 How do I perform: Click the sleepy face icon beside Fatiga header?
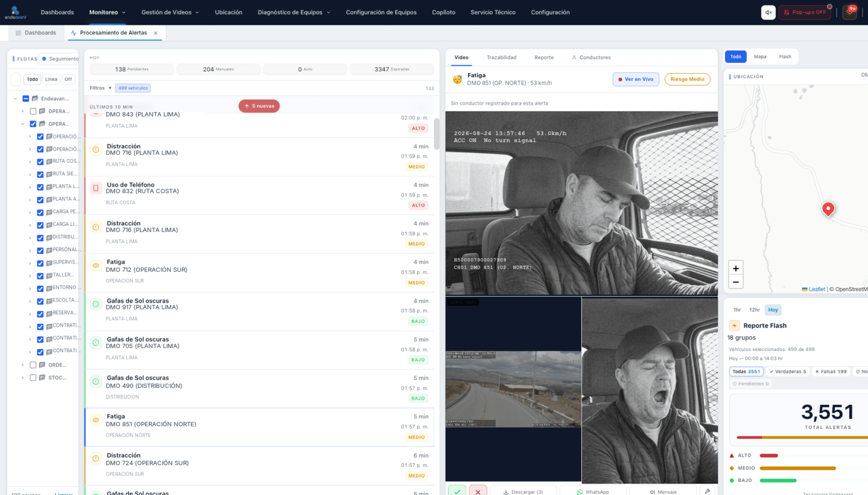pyautogui.click(x=457, y=79)
